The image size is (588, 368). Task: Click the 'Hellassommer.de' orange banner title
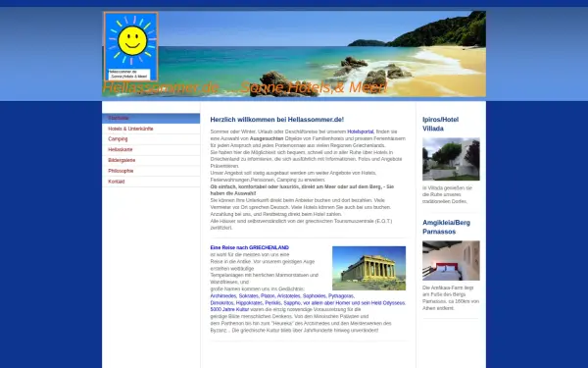click(161, 87)
